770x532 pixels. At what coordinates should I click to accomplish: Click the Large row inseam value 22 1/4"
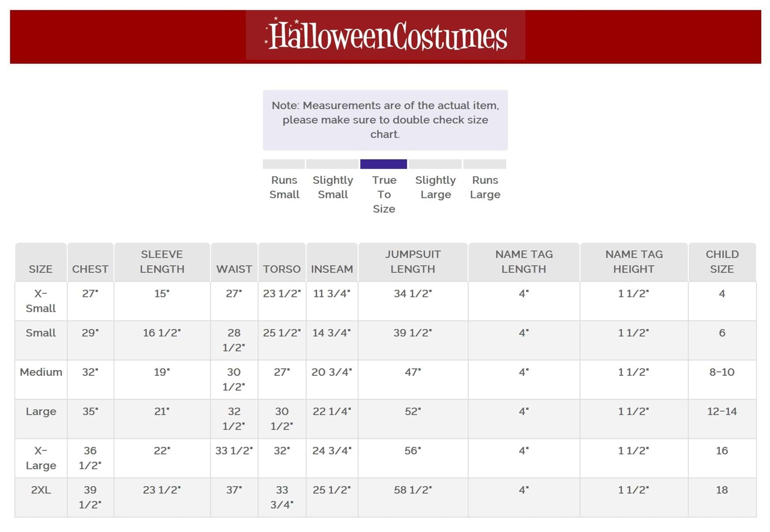(332, 412)
